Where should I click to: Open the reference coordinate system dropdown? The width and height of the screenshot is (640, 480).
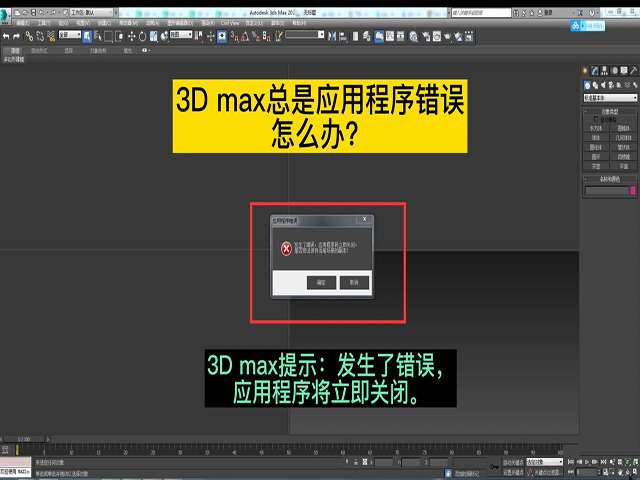click(181, 35)
